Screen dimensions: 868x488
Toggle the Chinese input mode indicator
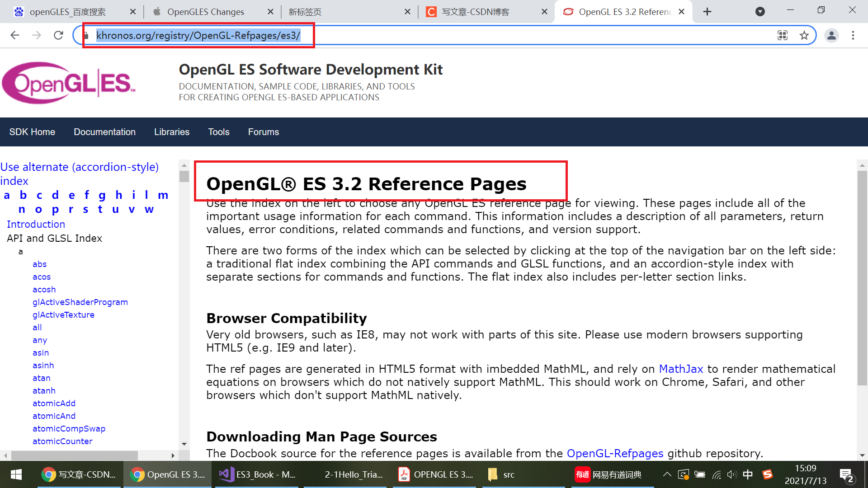(748, 474)
